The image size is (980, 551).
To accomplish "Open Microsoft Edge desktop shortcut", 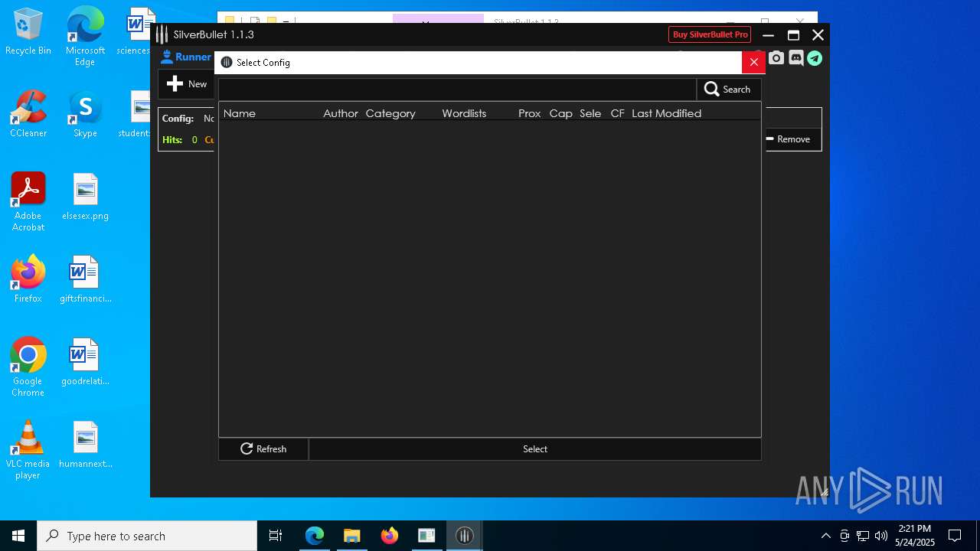I will (x=85, y=37).
